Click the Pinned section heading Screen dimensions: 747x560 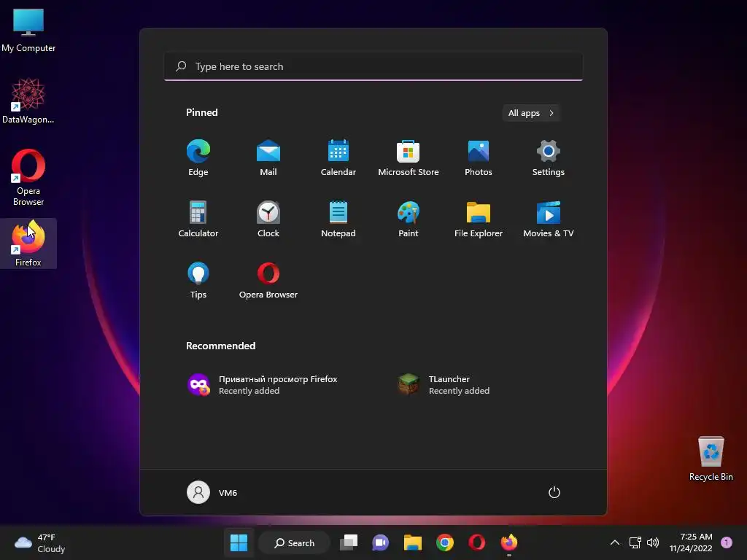point(202,112)
